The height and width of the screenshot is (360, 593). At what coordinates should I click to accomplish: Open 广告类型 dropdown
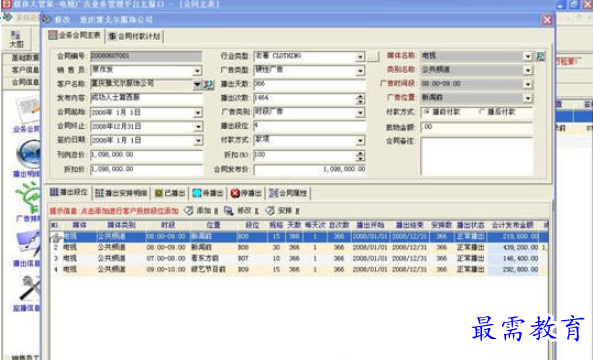[x=360, y=71]
